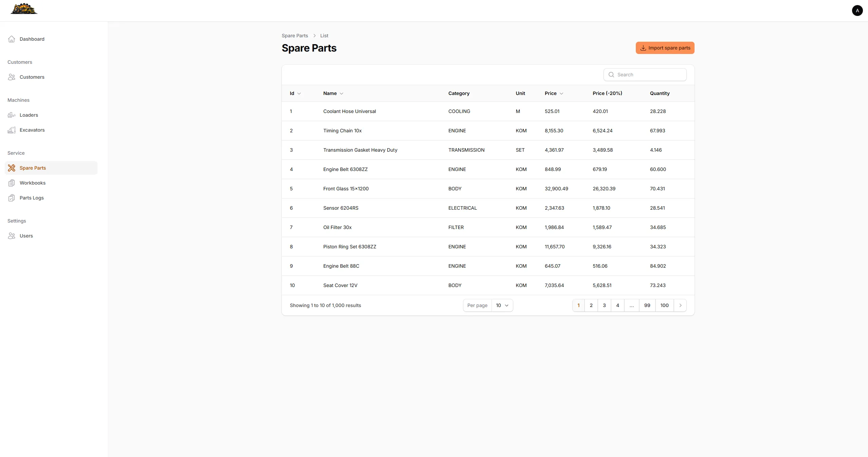Go to page 100

coord(664,305)
